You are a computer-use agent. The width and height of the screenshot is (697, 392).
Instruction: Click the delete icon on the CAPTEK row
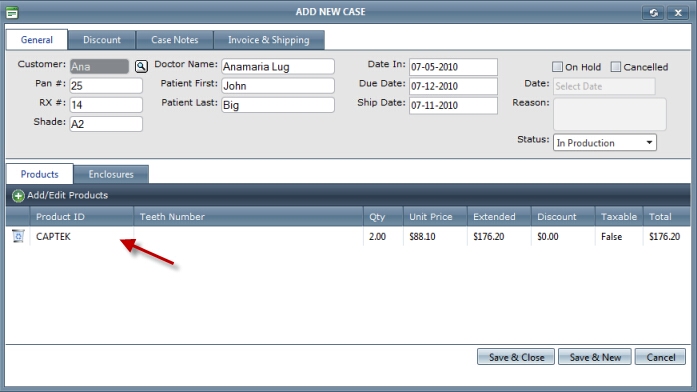click(x=18, y=236)
